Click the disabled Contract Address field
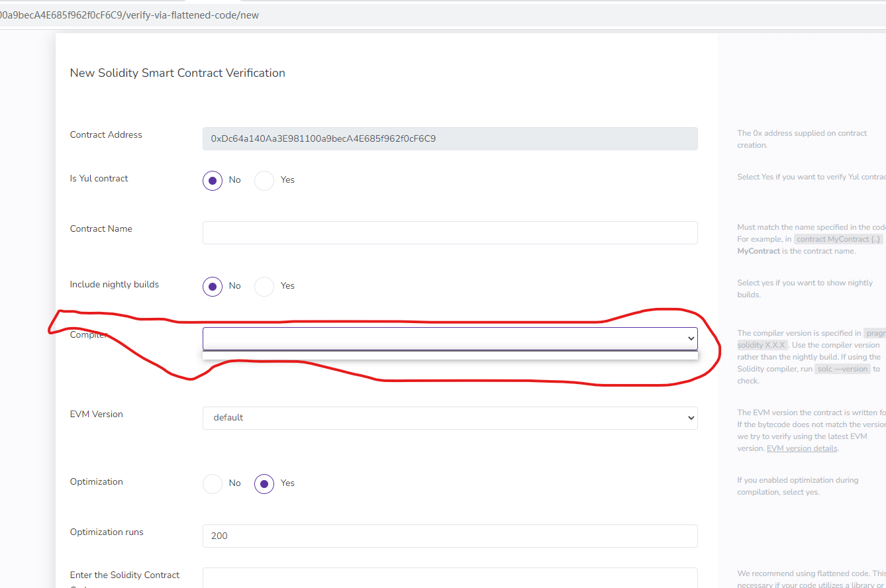 (x=450, y=138)
